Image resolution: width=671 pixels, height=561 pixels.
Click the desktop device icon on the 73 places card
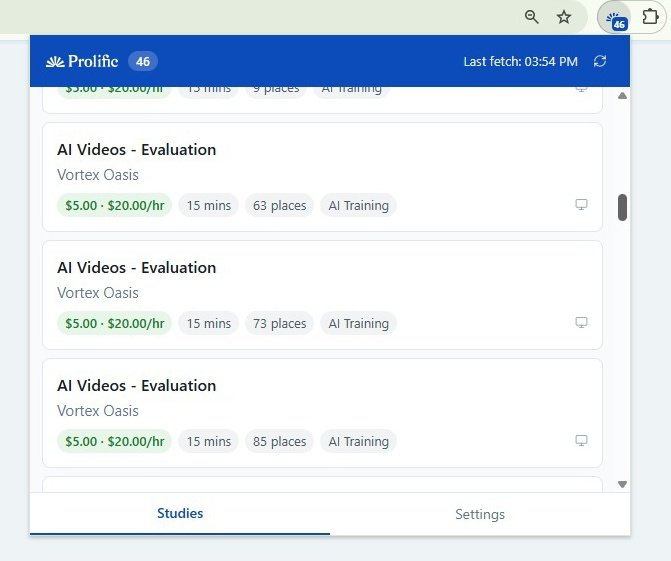point(581,323)
